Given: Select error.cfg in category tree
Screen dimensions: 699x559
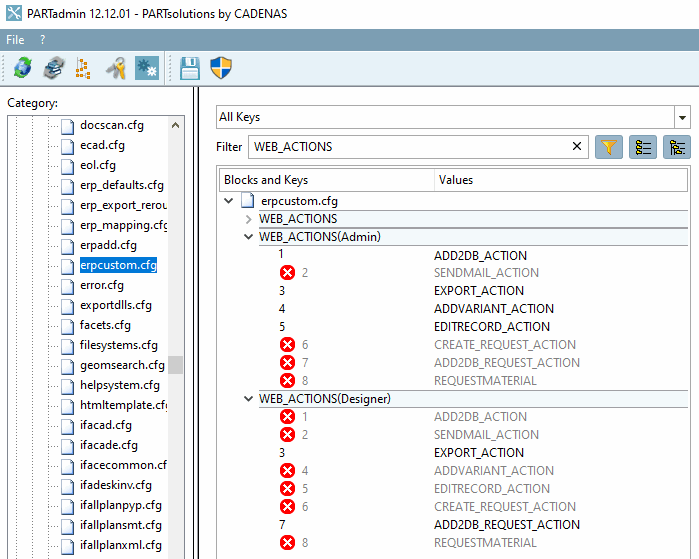Looking at the screenshot, I should point(102,285).
